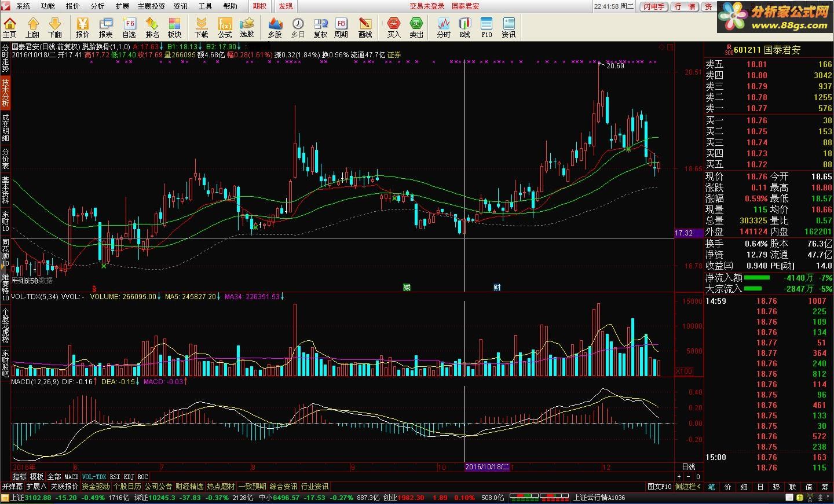Click the 闪电手 quick trade button
834x504 pixels.
coord(654,6)
